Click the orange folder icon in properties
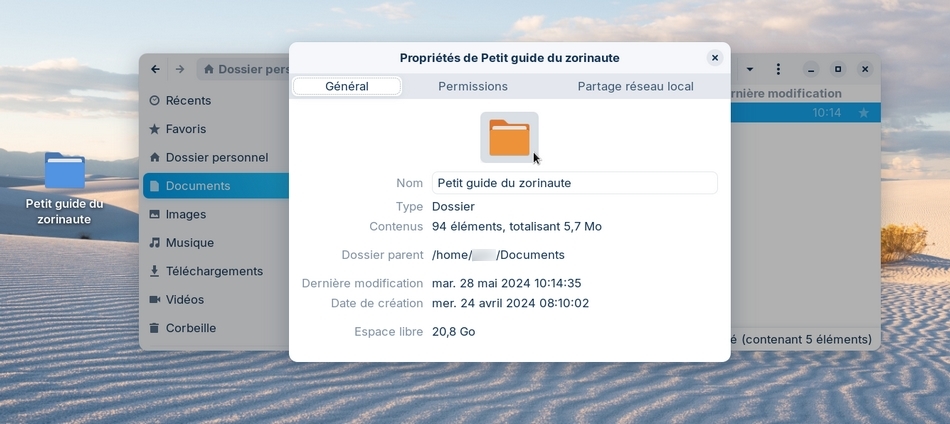950x424 pixels. click(x=509, y=137)
